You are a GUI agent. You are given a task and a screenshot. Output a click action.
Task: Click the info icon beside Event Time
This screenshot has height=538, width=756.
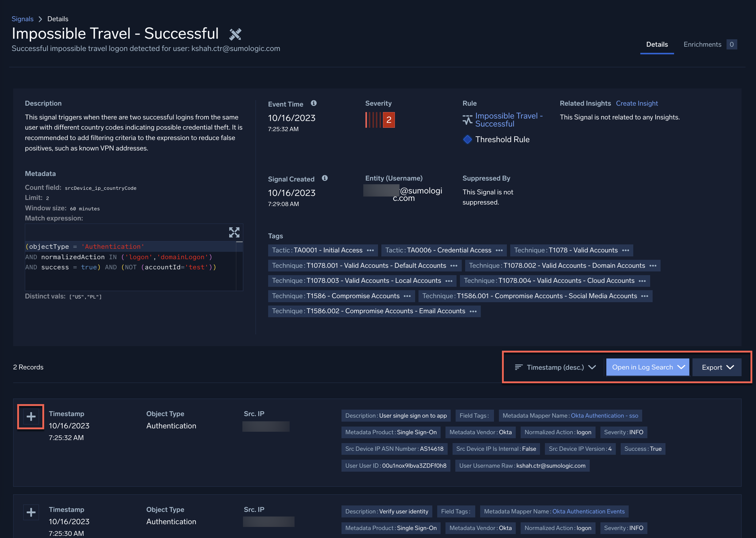tap(314, 103)
